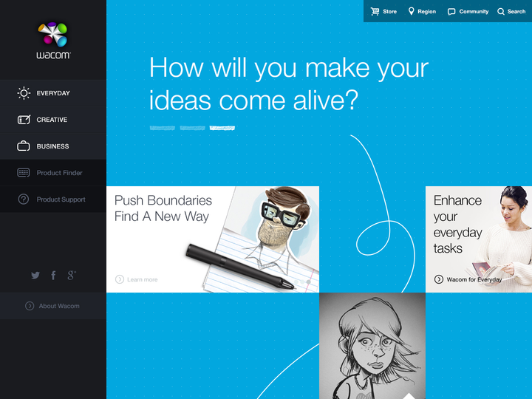This screenshot has width=532, height=399.
Task: Open Product Finder from sidebar
Action: 53,173
